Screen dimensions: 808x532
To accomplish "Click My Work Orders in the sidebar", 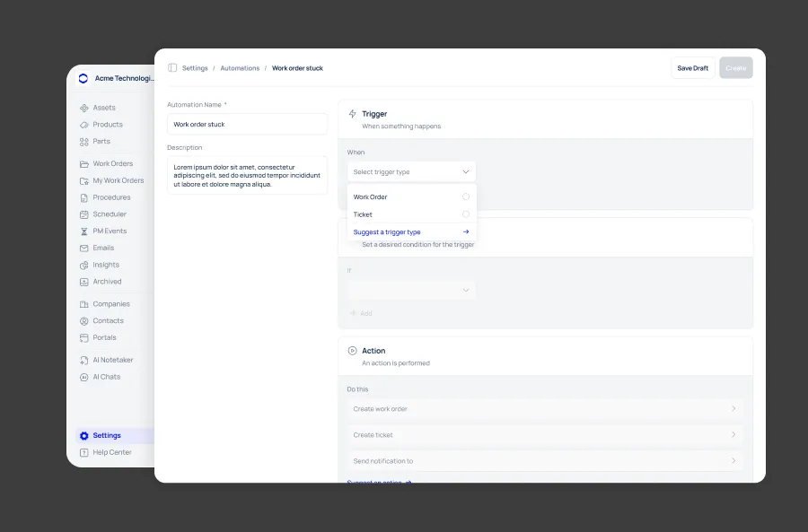I will tap(118, 180).
